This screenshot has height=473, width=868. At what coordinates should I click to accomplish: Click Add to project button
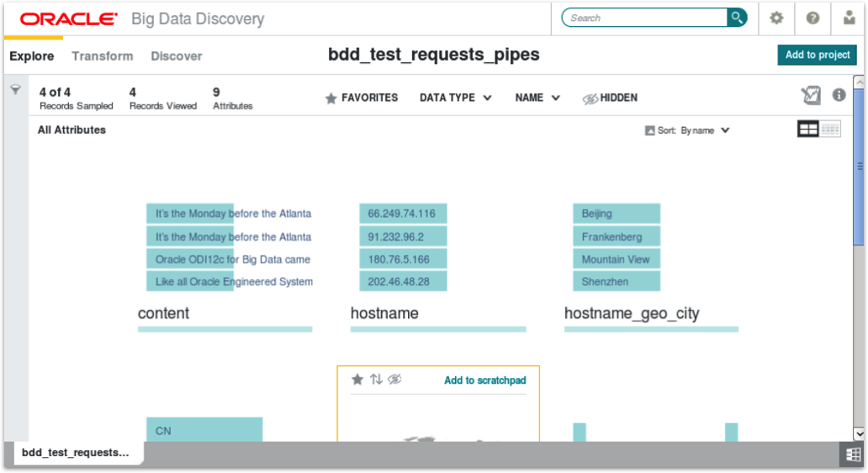tap(817, 55)
